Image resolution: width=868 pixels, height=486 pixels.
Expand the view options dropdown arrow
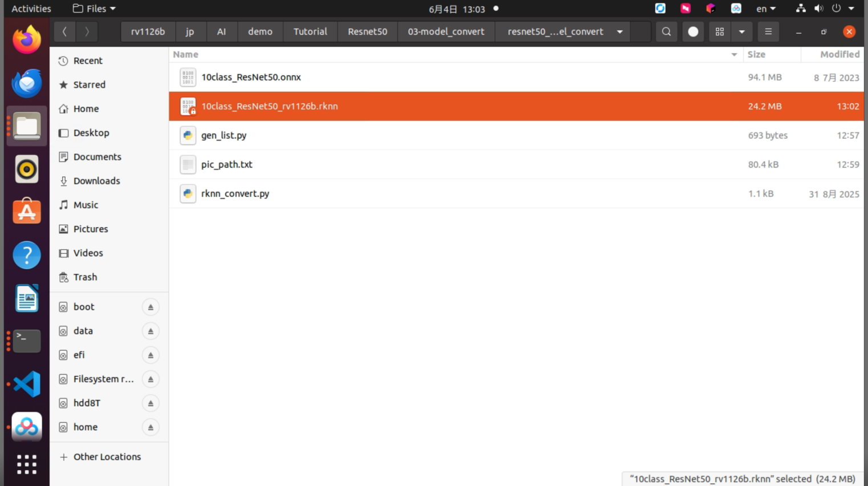741,32
